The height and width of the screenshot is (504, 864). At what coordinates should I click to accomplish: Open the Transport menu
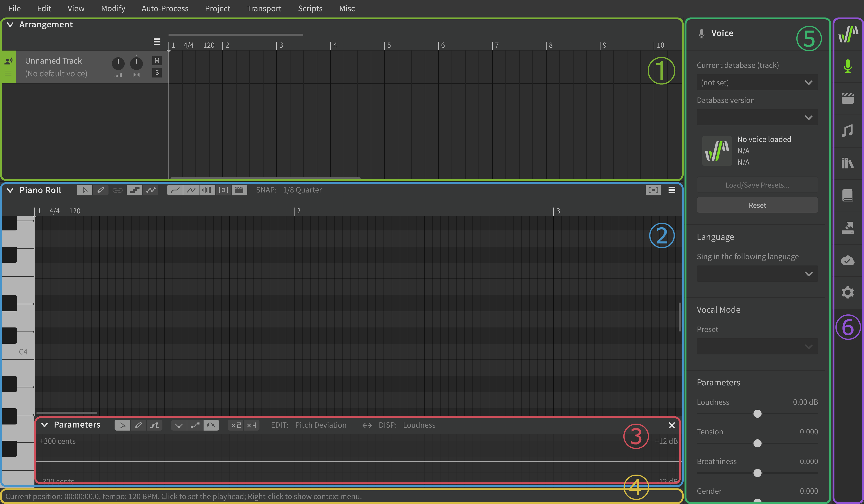(264, 8)
